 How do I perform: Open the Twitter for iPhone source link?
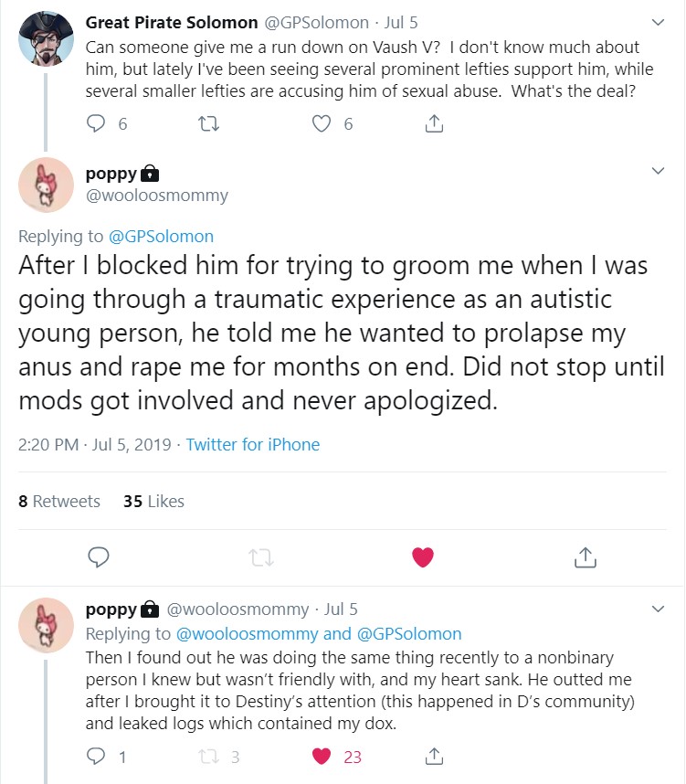[253, 445]
